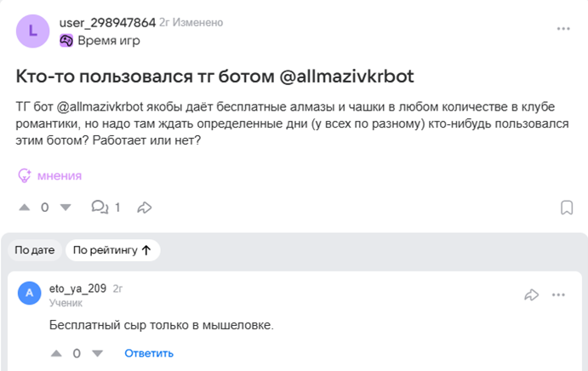Image resolution: width=588 pixels, height=371 pixels.
Task: Open the eto_ya_209 username link
Action: coord(77,288)
